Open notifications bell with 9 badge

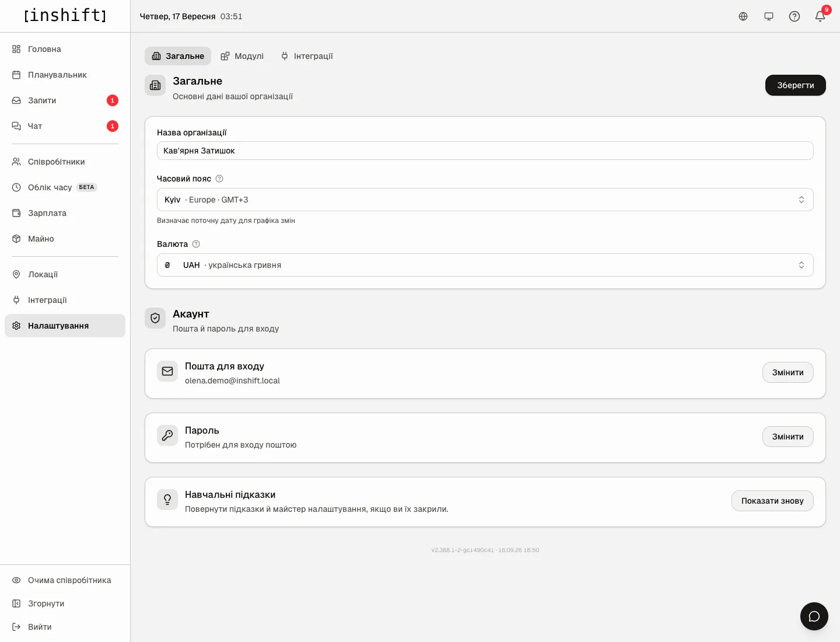pos(820,16)
